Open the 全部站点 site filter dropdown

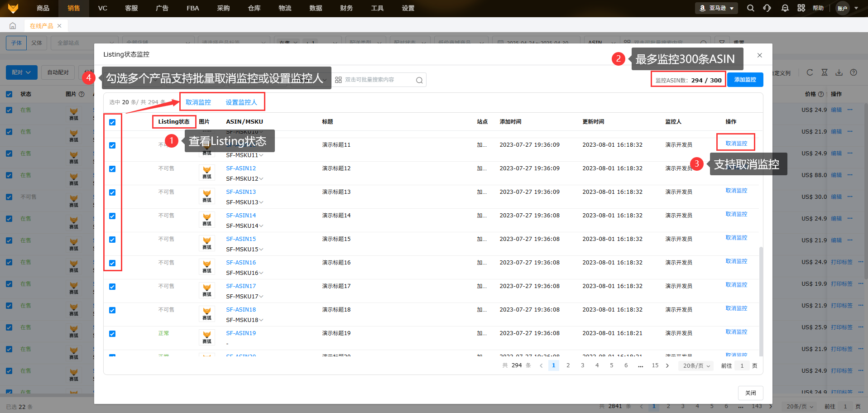click(x=85, y=43)
